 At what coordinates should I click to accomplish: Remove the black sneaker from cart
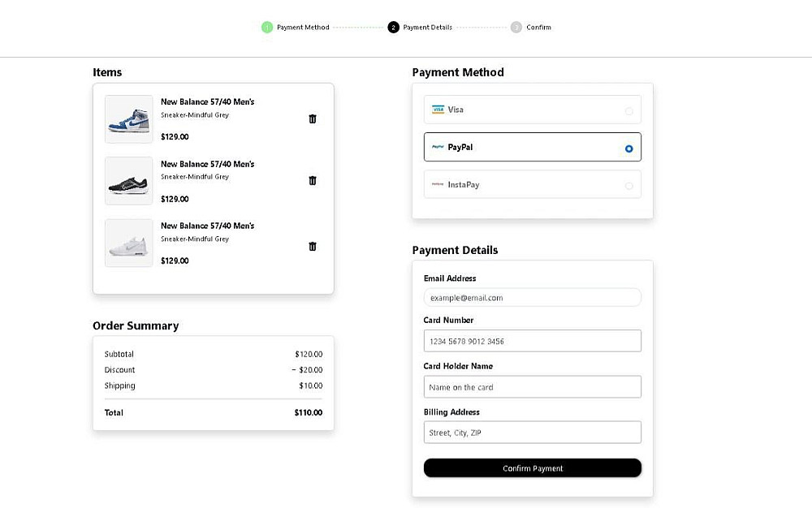pyautogui.click(x=313, y=180)
